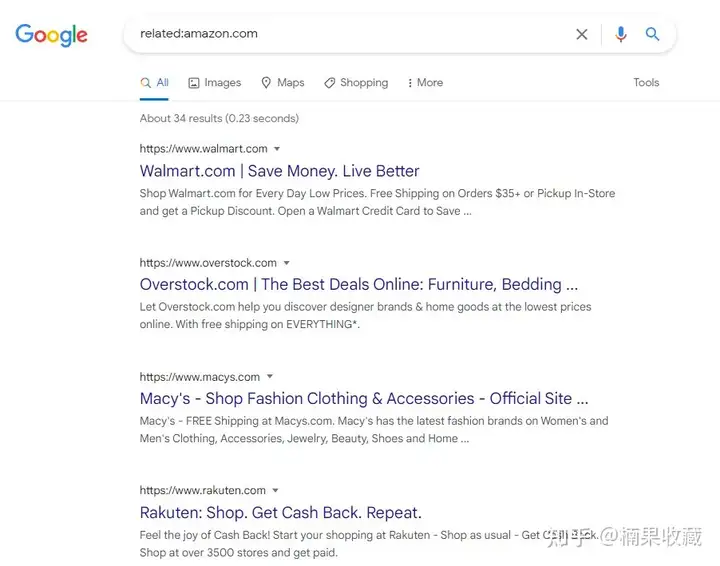
Task: Click the Overstock snippet about designer brands
Action: click(366, 315)
